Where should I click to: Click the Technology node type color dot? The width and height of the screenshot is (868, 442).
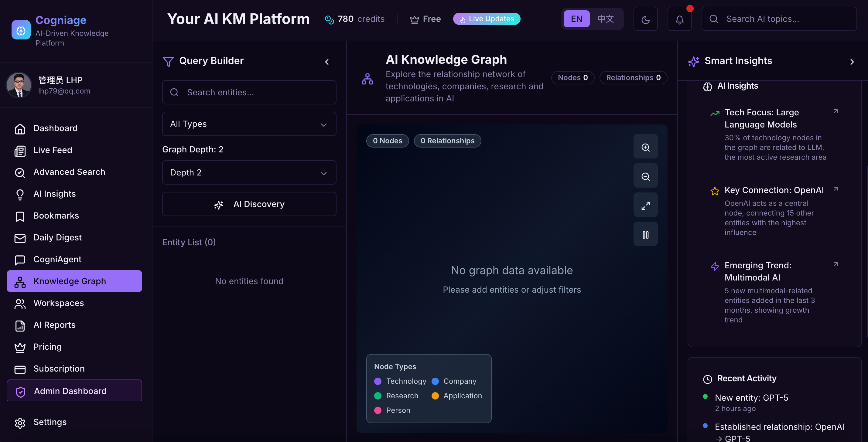tap(378, 381)
